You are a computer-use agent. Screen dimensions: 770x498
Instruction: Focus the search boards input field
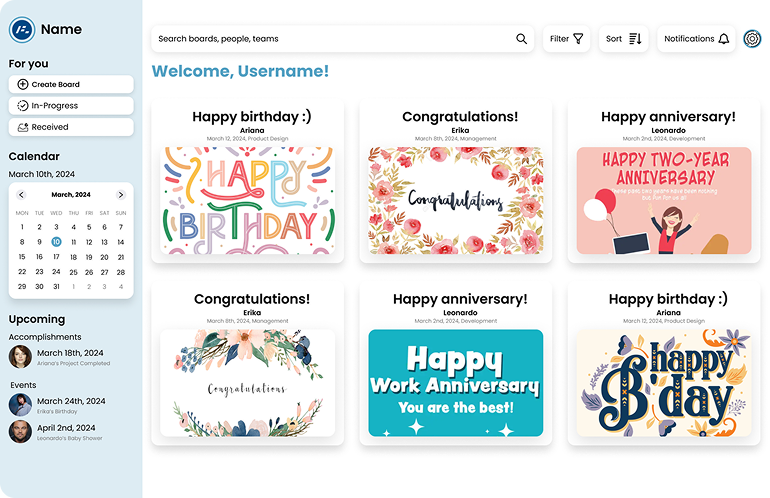pos(330,39)
